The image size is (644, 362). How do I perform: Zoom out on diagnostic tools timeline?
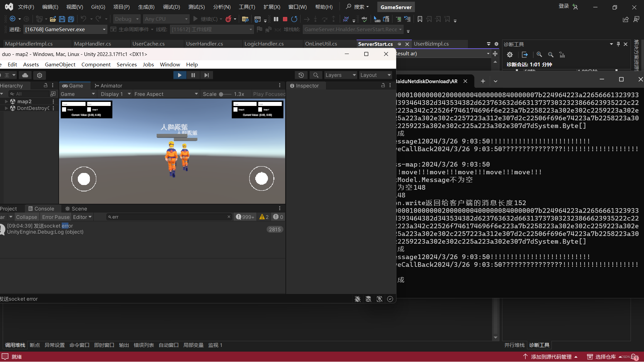[551, 55]
